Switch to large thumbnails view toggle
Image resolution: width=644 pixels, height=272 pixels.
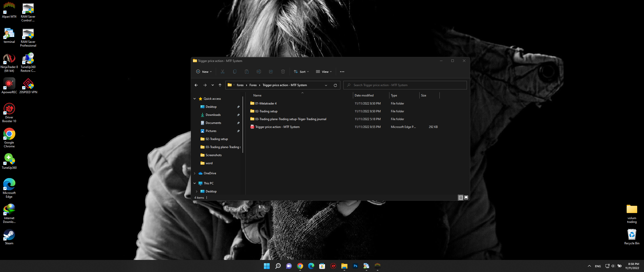pos(466,198)
